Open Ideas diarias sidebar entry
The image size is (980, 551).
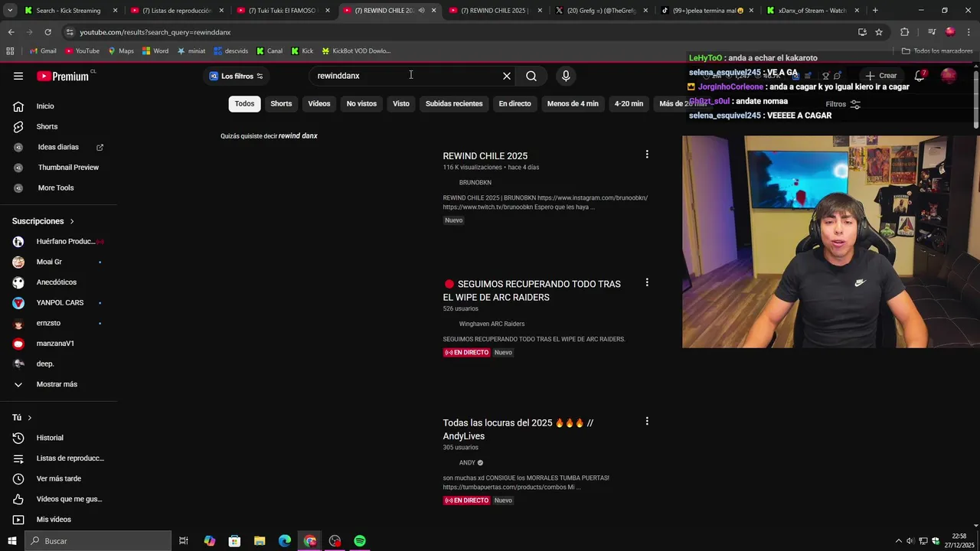58,147
